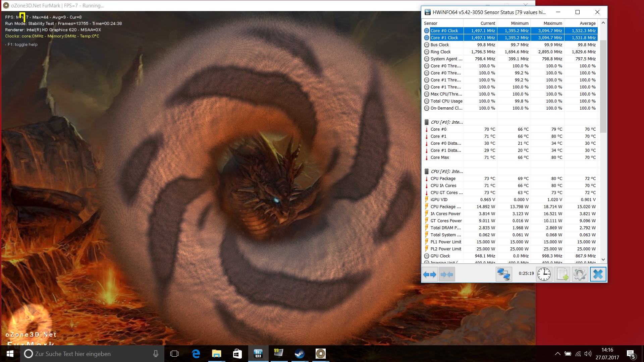Start sensor logging with the spreadsheet-plus icon
The width and height of the screenshot is (644, 362).
tap(562, 274)
